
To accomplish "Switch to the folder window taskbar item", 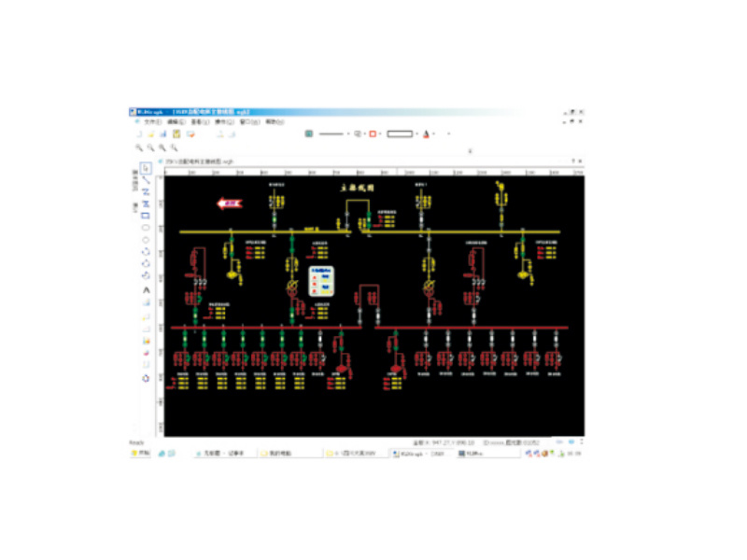I will pyautogui.click(x=356, y=454).
